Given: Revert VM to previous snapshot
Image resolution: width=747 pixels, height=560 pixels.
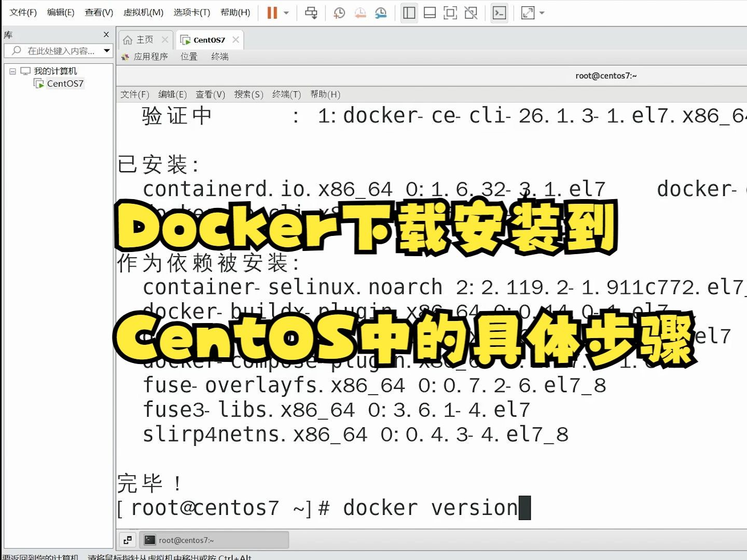Looking at the screenshot, I should pyautogui.click(x=360, y=13).
